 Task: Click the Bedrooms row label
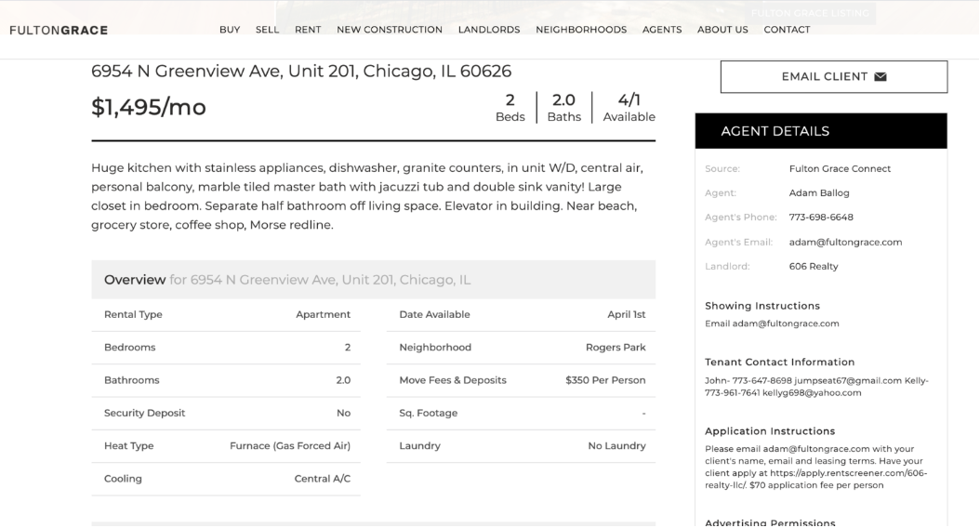(x=129, y=348)
